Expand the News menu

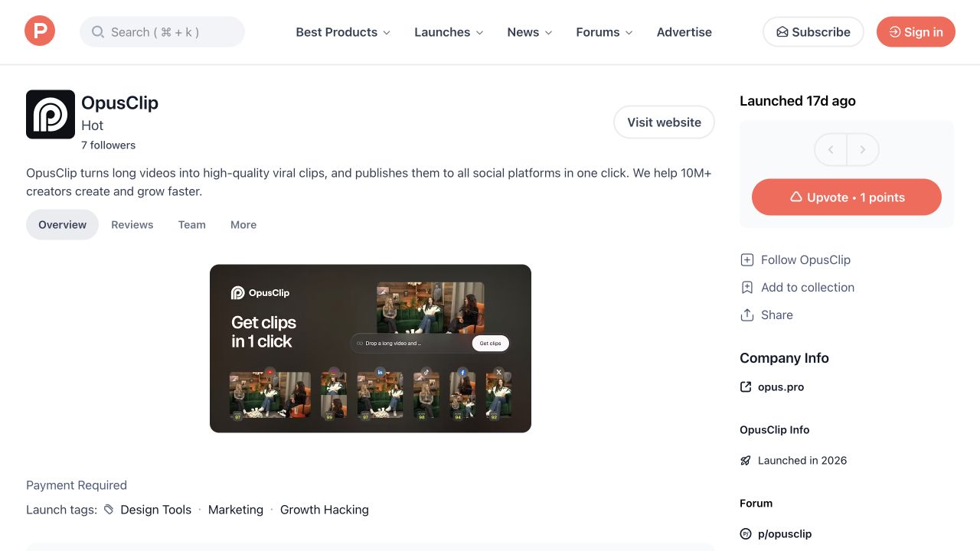(x=529, y=32)
